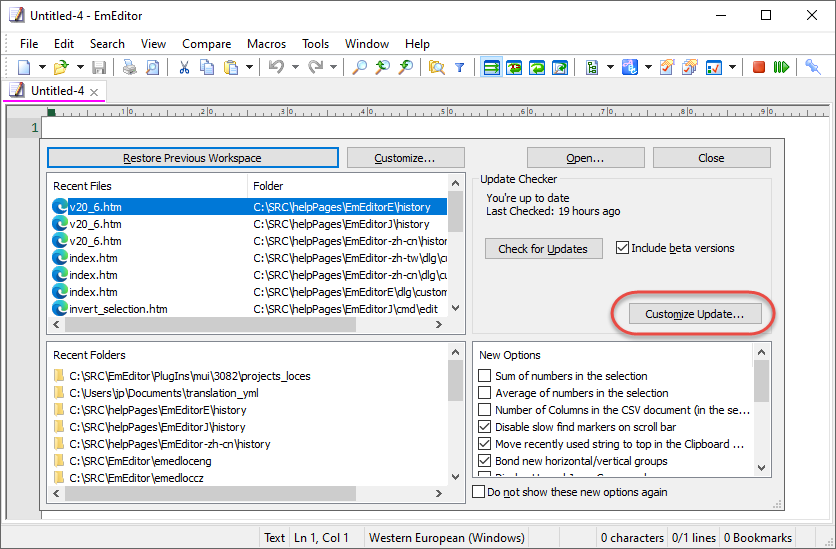The height and width of the screenshot is (549, 836).
Task: Expand the Plug-ins dropdown arrow
Action: [x=648, y=68]
